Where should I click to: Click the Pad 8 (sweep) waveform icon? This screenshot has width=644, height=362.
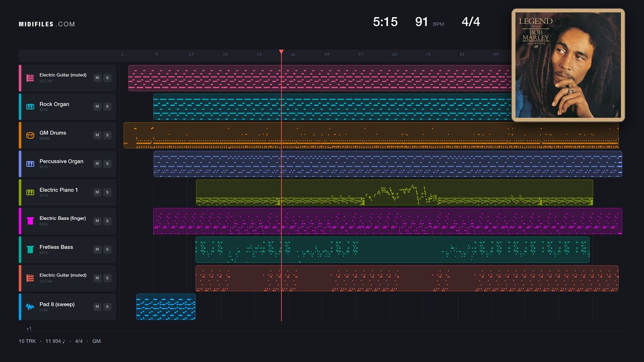click(x=30, y=307)
